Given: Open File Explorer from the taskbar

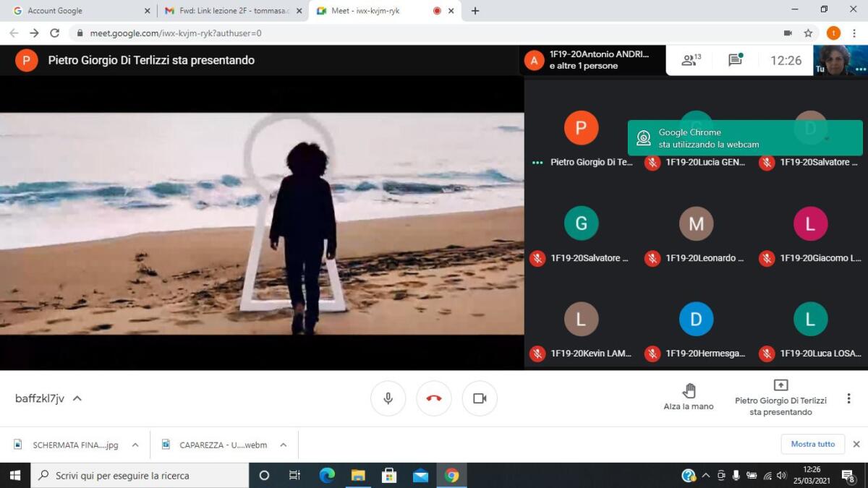Looking at the screenshot, I should pyautogui.click(x=358, y=475).
